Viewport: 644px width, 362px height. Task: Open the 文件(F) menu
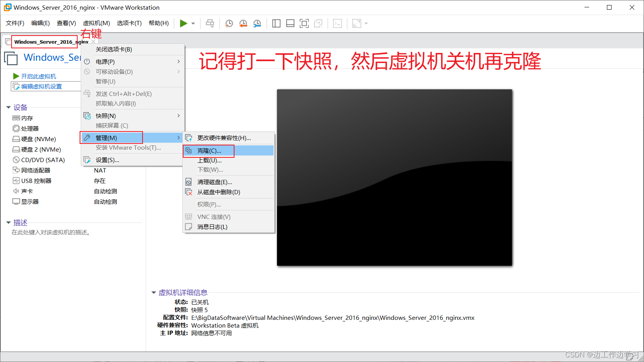(x=15, y=23)
